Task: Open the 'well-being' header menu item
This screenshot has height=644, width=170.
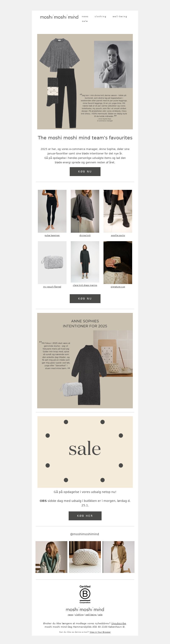Action: point(120,17)
